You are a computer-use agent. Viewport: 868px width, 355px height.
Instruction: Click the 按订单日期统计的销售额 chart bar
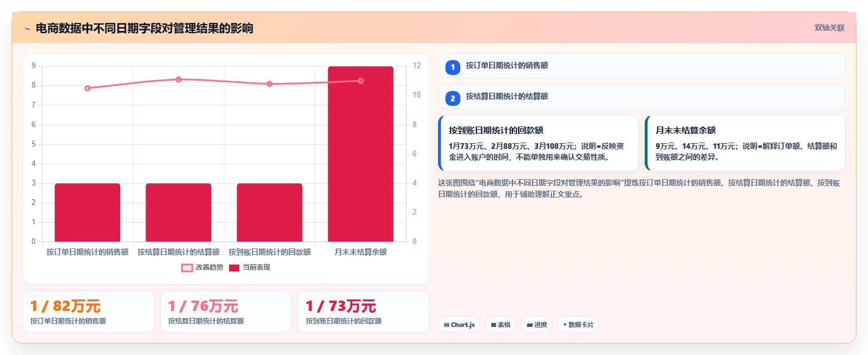click(88, 212)
